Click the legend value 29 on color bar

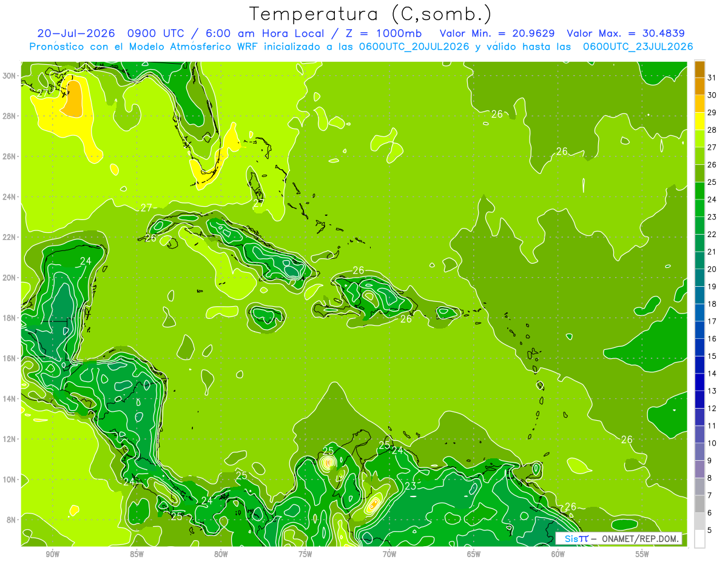712,112
